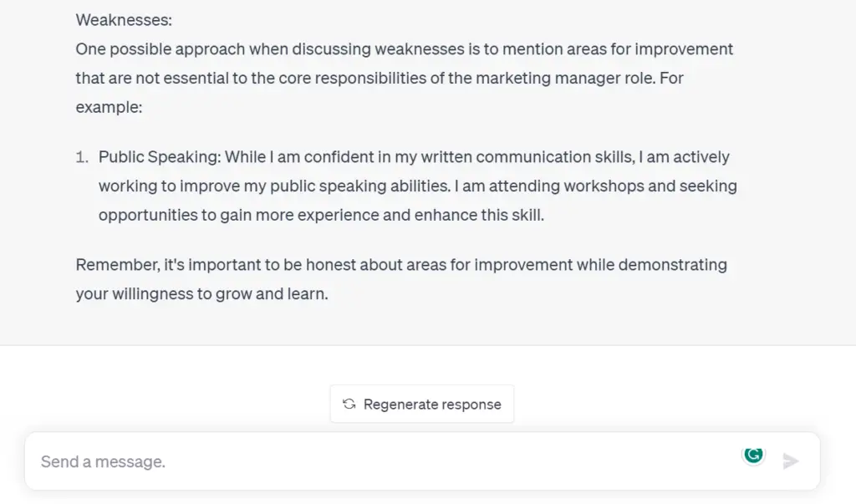Click the line opportunities to gain more experience
Image resolution: width=856 pixels, height=504 pixels.
pos(321,215)
